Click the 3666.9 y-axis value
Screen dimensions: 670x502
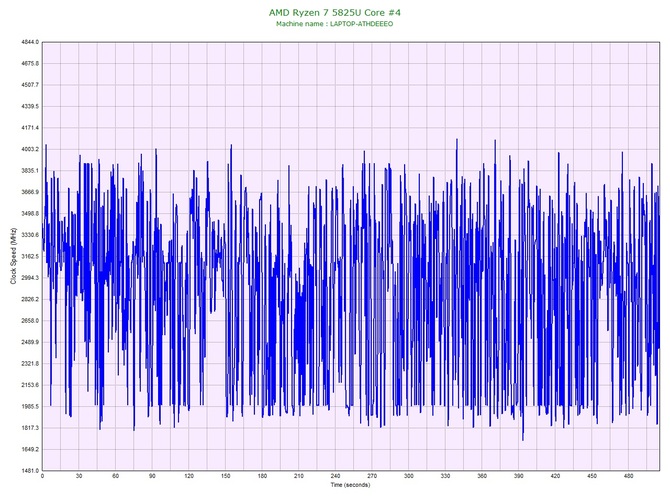pyautogui.click(x=30, y=192)
